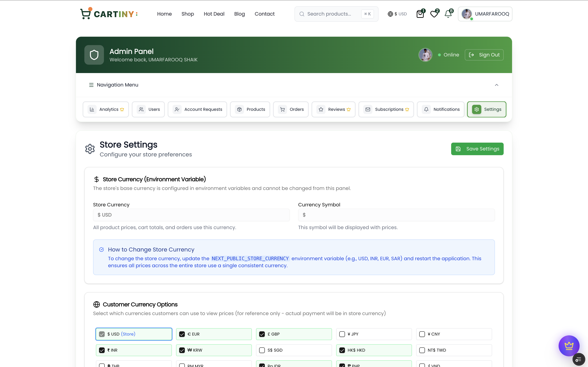Open the notifications bell in header
Image resolution: width=588 pixels, height=367 pixels.
448,14
